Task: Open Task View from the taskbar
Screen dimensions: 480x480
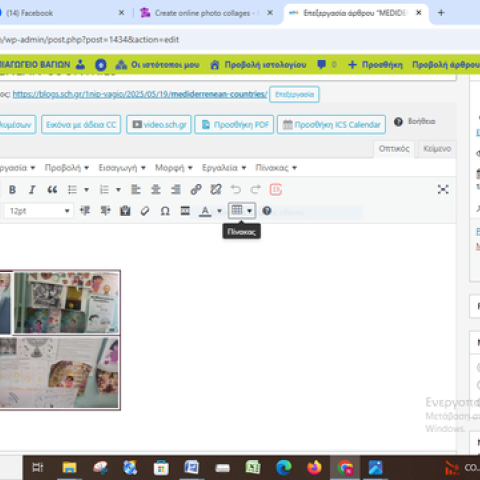Action: [x=38, y=468]
